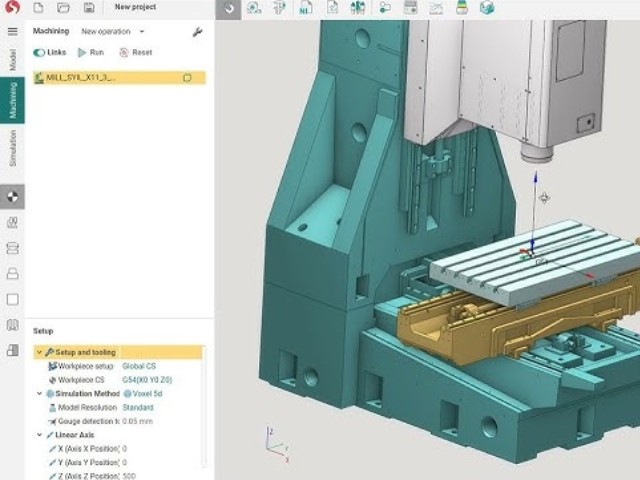
Task: Click the Reset button
Action: point(136,52)
